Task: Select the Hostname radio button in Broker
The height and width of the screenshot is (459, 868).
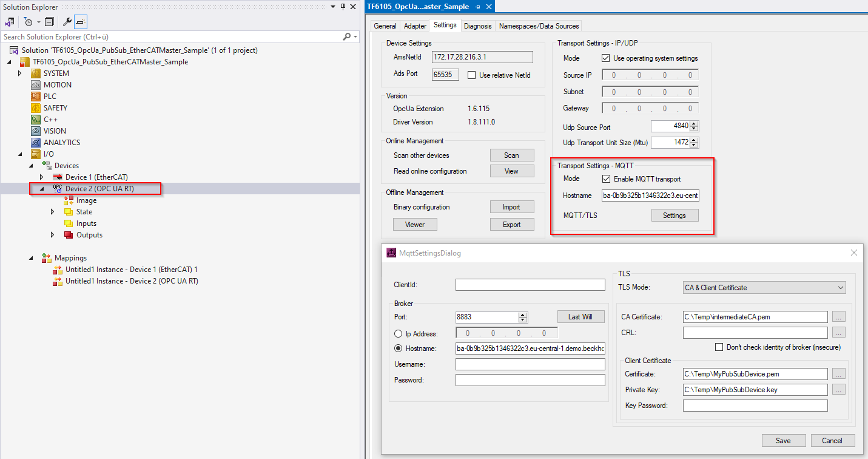Action: point(399,348)
